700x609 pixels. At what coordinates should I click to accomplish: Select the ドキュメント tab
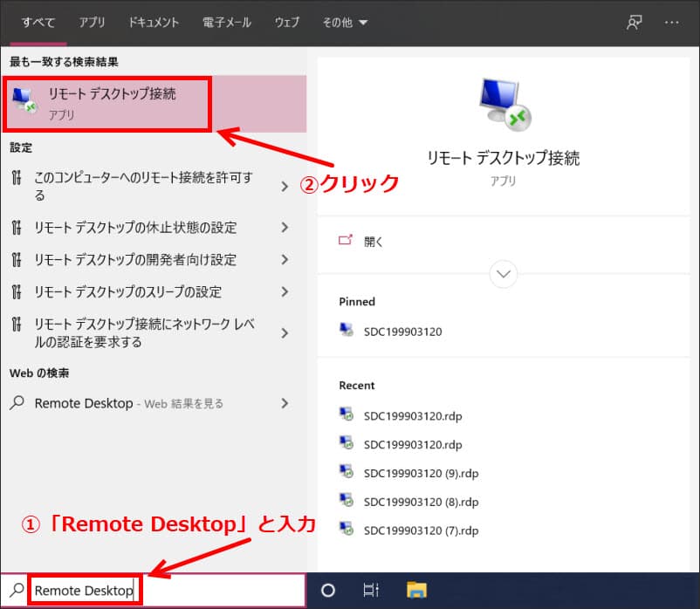point(154,23)
